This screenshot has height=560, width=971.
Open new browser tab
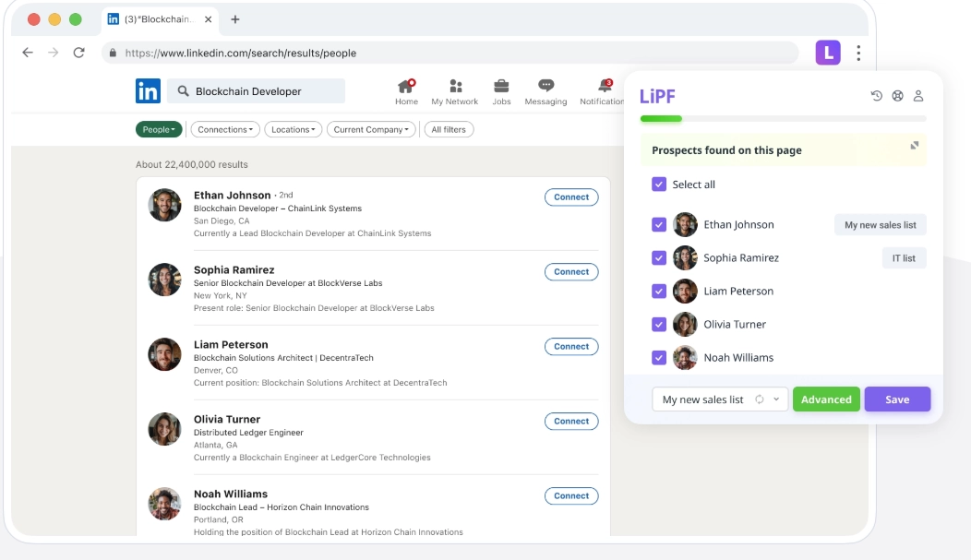(x=235, y=19)
